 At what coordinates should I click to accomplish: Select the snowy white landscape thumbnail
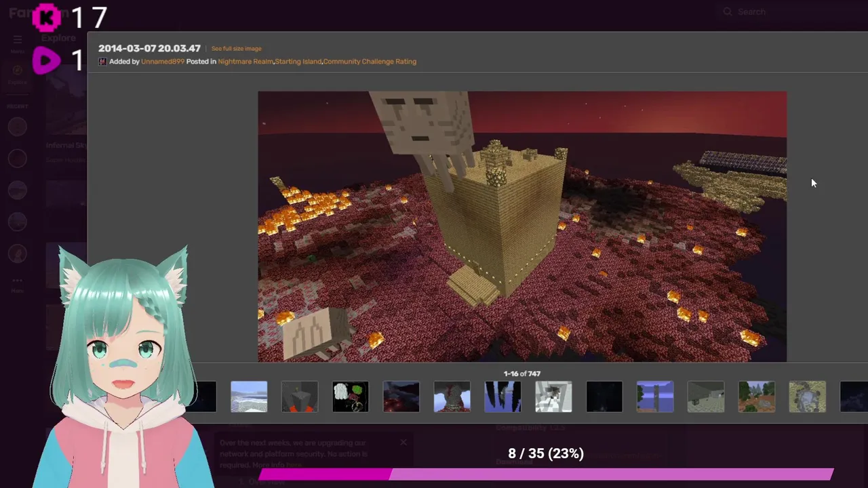249,396
